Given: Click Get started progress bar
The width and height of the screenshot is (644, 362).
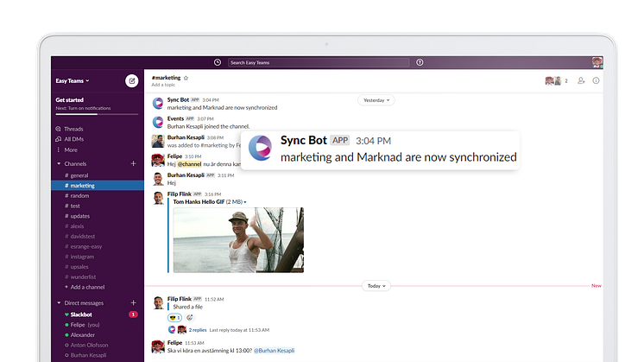Looking at the screenshot, I should (97, 114).
